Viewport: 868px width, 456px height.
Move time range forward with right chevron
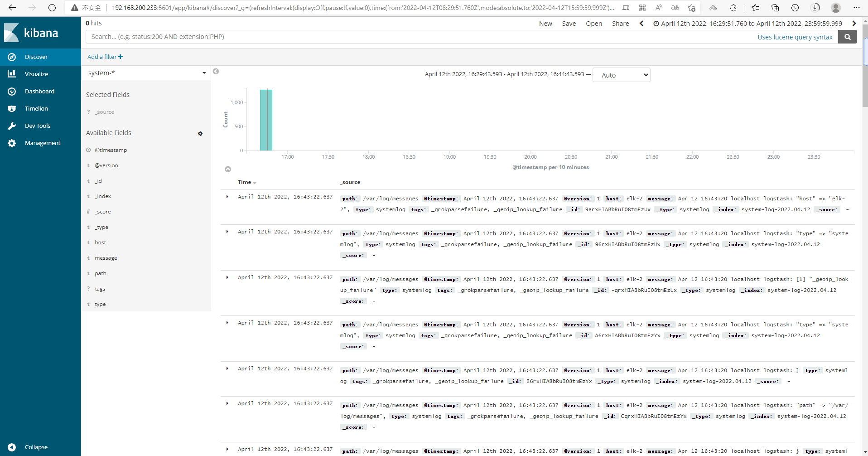854,24
